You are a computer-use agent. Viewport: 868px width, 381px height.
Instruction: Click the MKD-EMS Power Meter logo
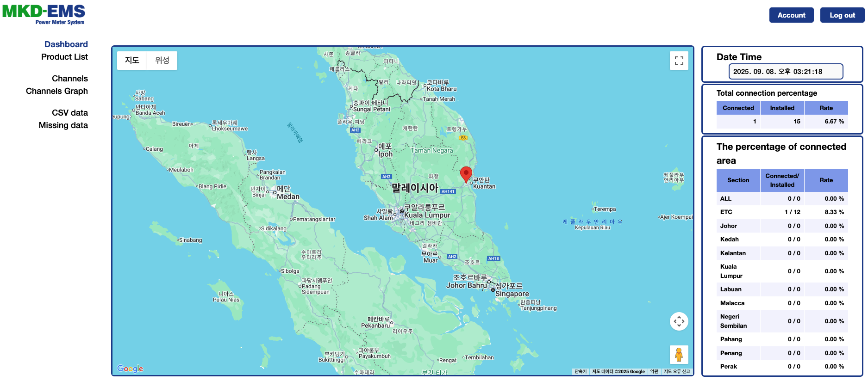[x=44, y=14]
